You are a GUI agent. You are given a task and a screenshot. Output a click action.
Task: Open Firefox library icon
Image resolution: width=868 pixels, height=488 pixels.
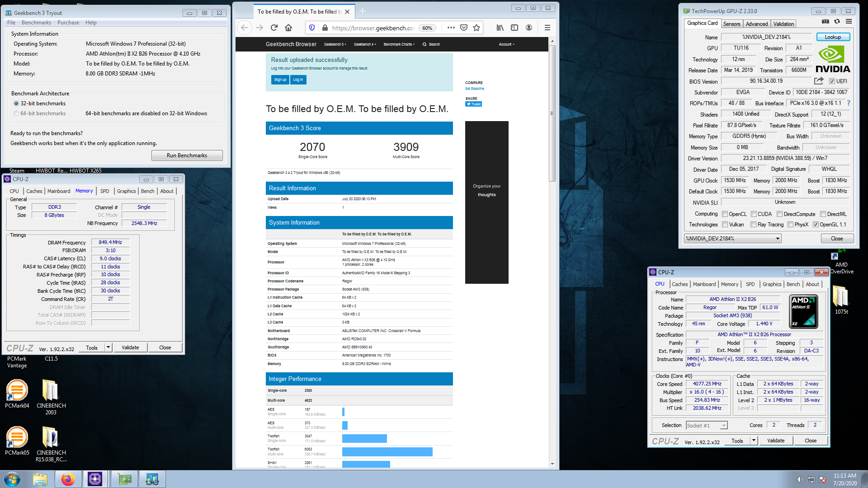500,28
